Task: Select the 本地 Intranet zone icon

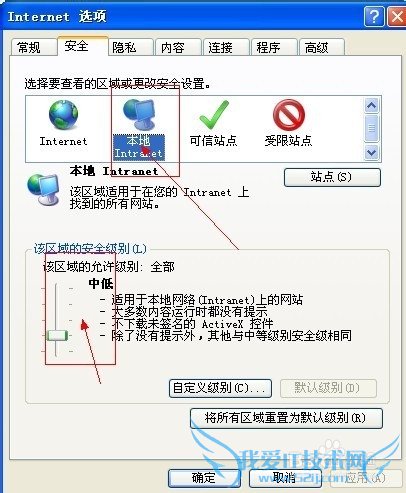Action: (139, 114)
